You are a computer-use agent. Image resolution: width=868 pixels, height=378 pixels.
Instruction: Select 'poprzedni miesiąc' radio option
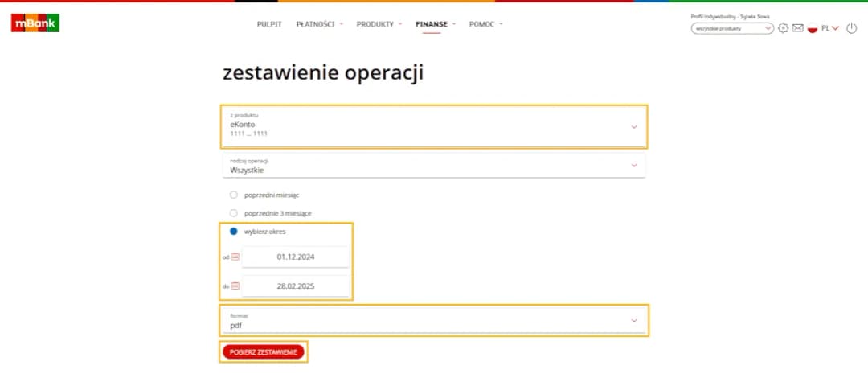coord(234,195)
